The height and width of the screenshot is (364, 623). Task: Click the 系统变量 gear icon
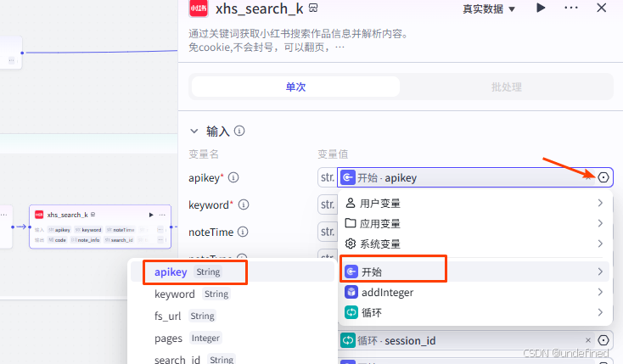tap(351, 244)
